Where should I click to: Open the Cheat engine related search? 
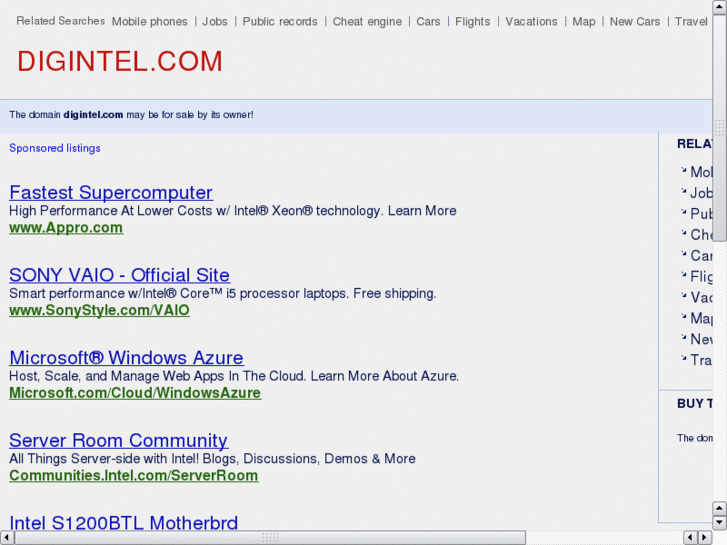tap(367, 22)
